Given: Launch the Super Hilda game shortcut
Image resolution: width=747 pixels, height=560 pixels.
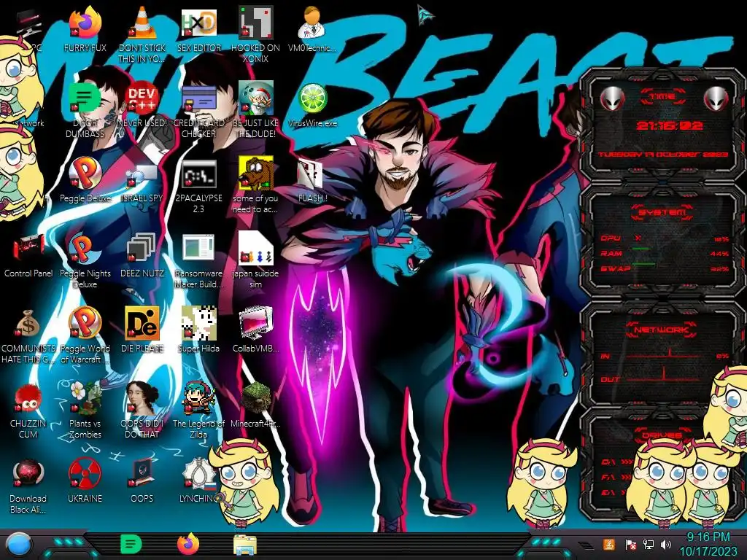Looking at the screenshot, I should coord(199,323).
